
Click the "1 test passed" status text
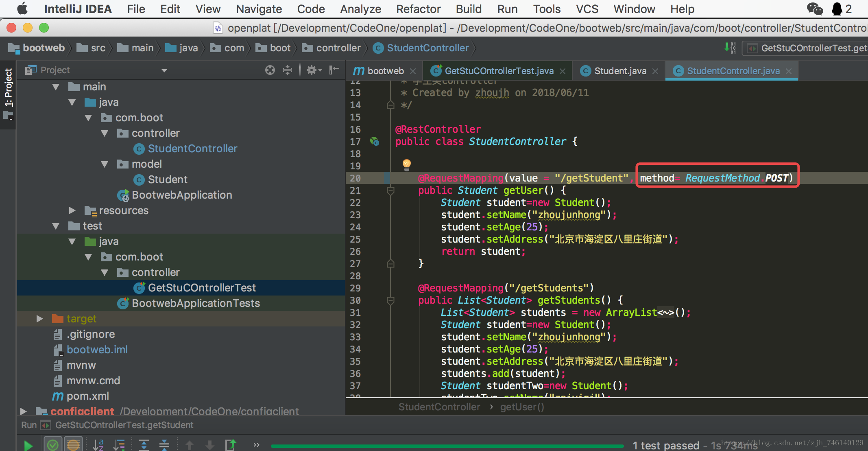[x=666, y=445]
